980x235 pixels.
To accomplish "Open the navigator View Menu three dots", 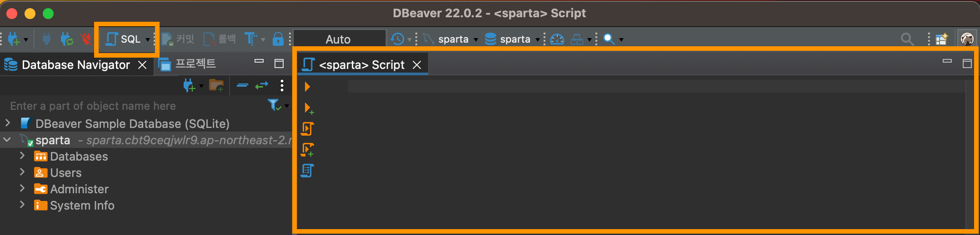I will pyautogui.click(x=282, y=85).
